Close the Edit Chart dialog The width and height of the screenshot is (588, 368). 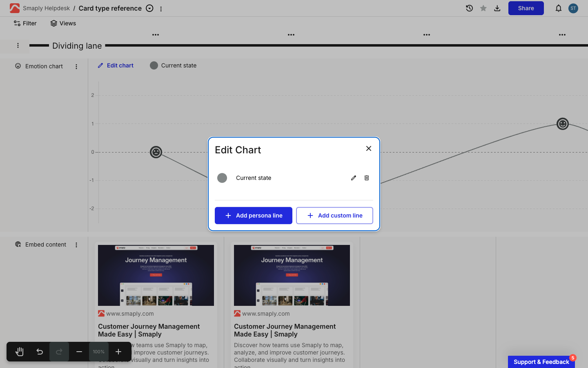pyautogui.click(x=369, y=148)
